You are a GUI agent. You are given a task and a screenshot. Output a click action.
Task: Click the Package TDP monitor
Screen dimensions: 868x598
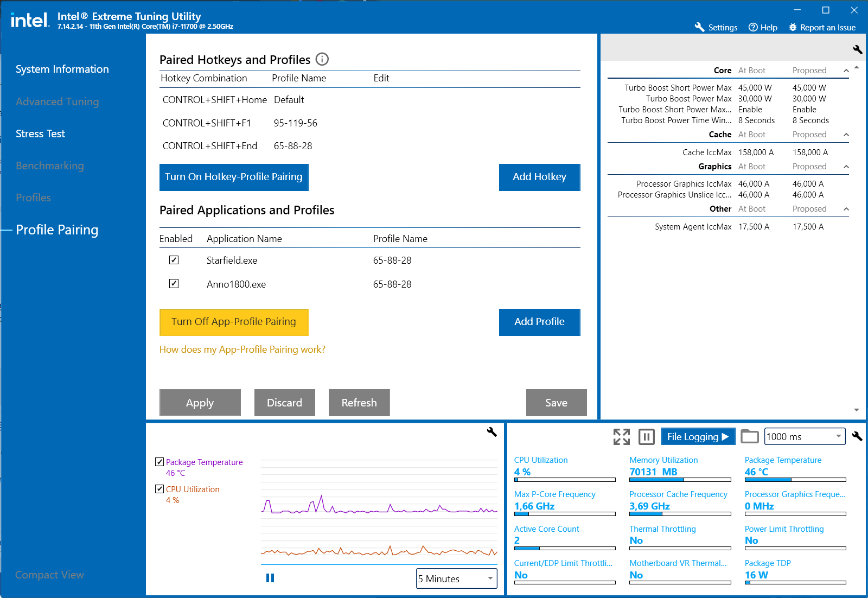(795, 571)
